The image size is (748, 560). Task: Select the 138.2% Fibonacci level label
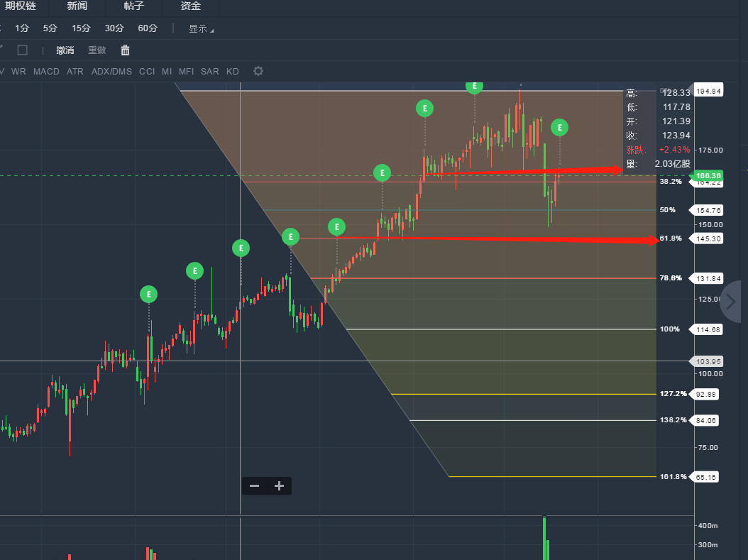[673, 420]
